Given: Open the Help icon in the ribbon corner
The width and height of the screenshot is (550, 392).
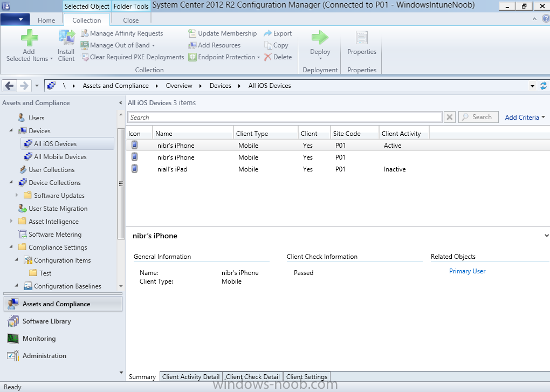Looking at the screenshot, I should click(x=546, y=19).
